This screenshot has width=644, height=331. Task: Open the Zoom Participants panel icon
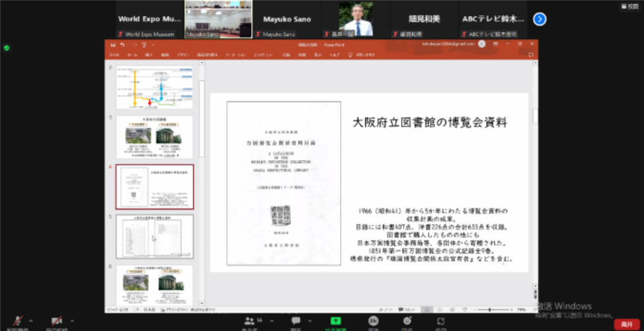[x=250, y=321]
